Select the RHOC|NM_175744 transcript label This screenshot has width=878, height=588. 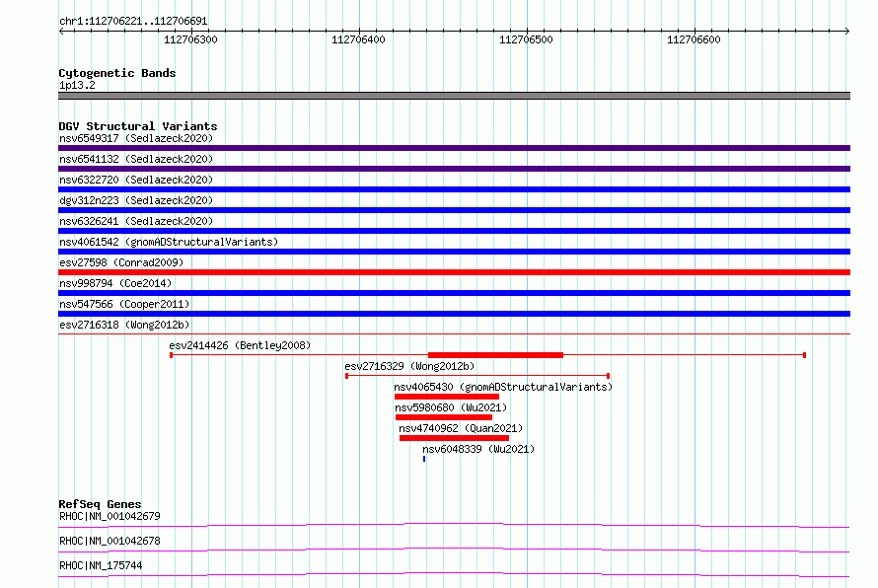click(x=101, y=565)
